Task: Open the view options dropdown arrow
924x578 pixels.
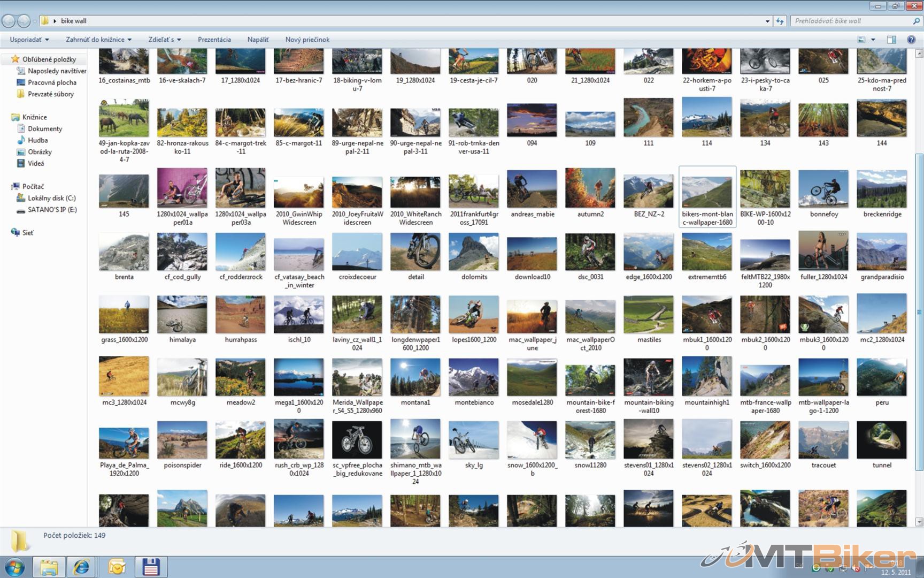Action: (x=873, y=40)
